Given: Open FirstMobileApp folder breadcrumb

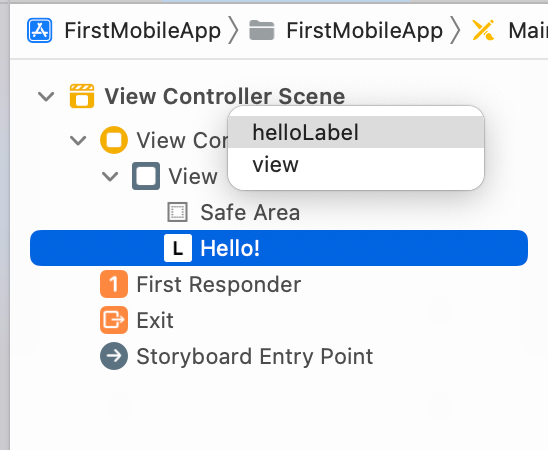Looking at the screenshot, I should click(x=365, y=31).
